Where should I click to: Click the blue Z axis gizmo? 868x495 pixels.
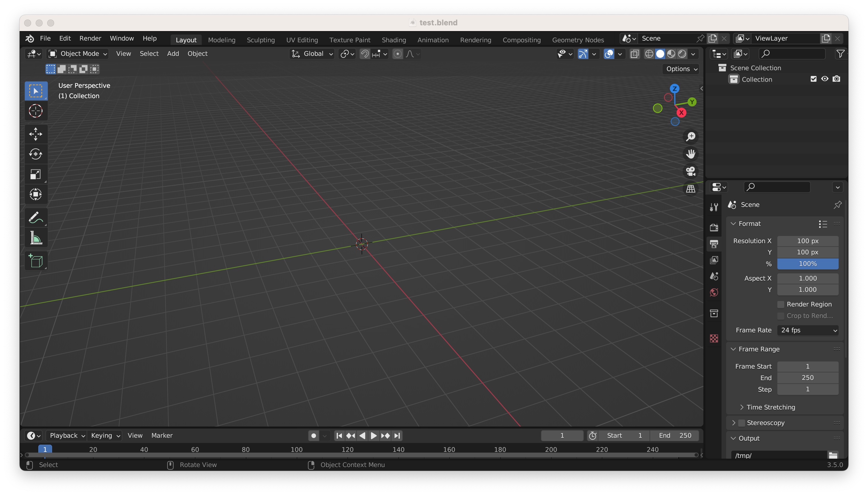click(x=674, y=89)
